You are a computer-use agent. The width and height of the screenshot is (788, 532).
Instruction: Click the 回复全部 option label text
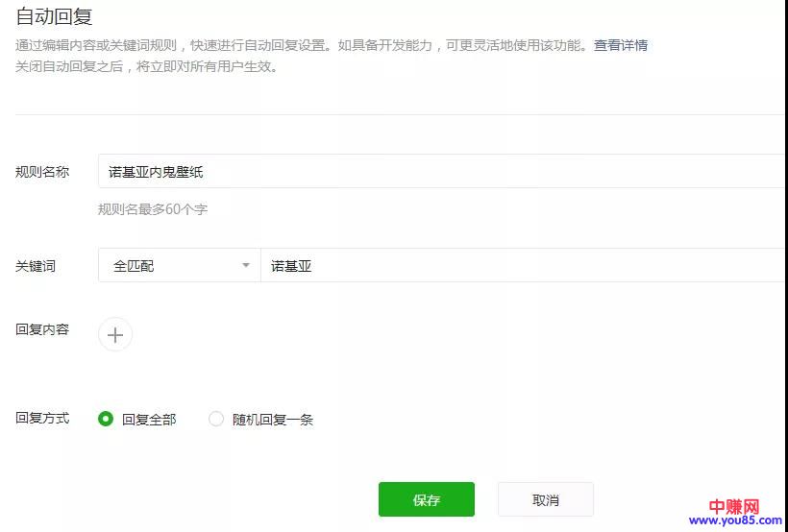pyautogui.click(x=149, y=420)
